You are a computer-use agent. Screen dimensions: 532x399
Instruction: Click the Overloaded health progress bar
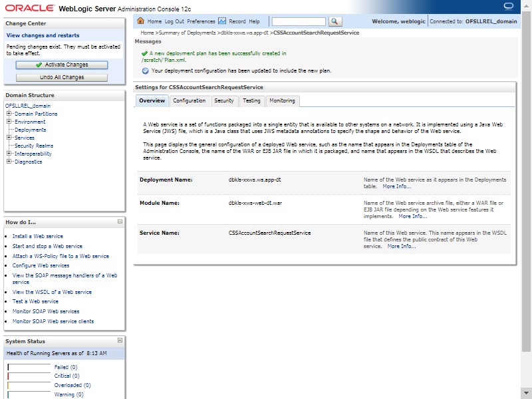29,386
